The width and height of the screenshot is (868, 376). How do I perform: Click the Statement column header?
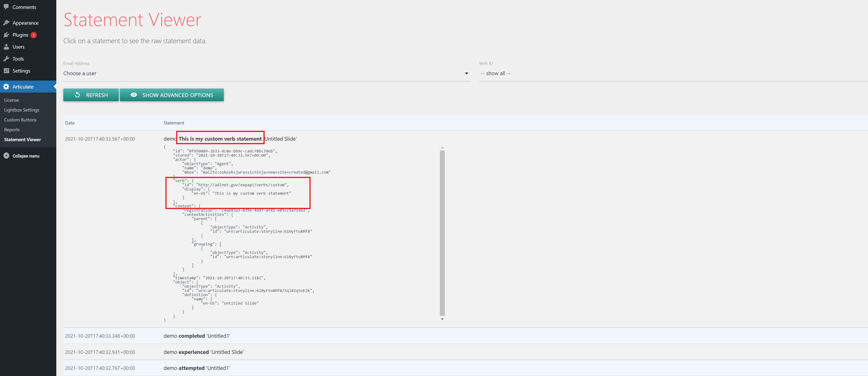tap(174, 123)
